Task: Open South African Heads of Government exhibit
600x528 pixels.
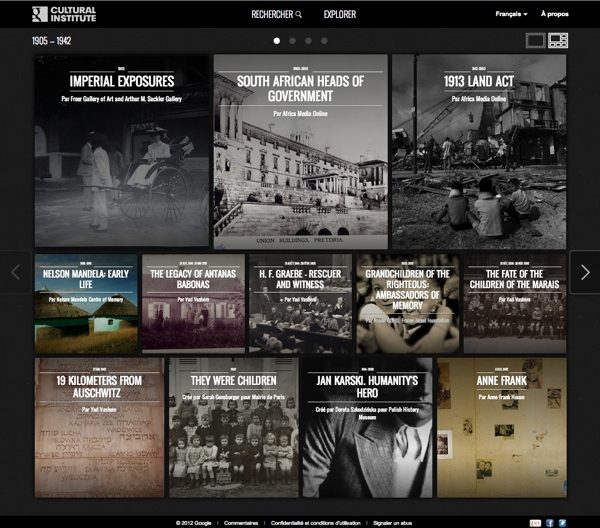Action: [x=300, y=152]
